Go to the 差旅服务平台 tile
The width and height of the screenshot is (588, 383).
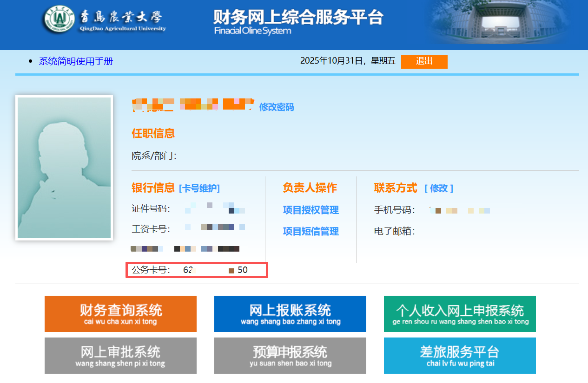tap(460, 356)
